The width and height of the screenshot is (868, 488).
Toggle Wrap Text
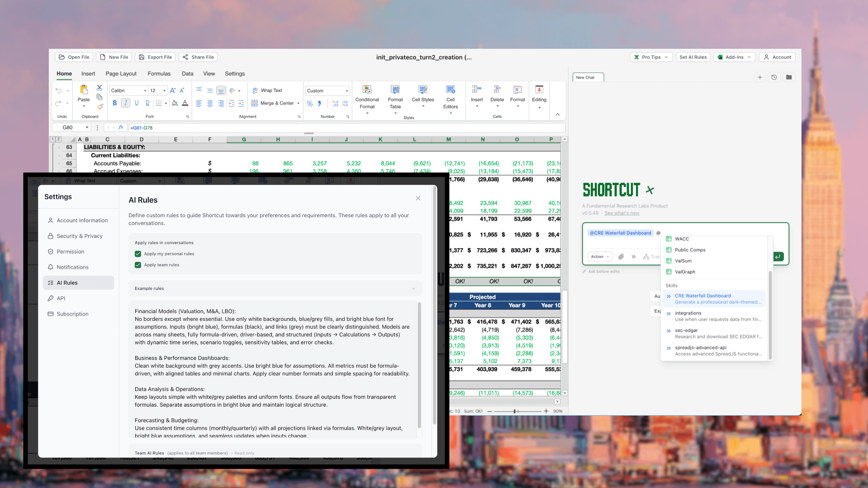point(267,90)
